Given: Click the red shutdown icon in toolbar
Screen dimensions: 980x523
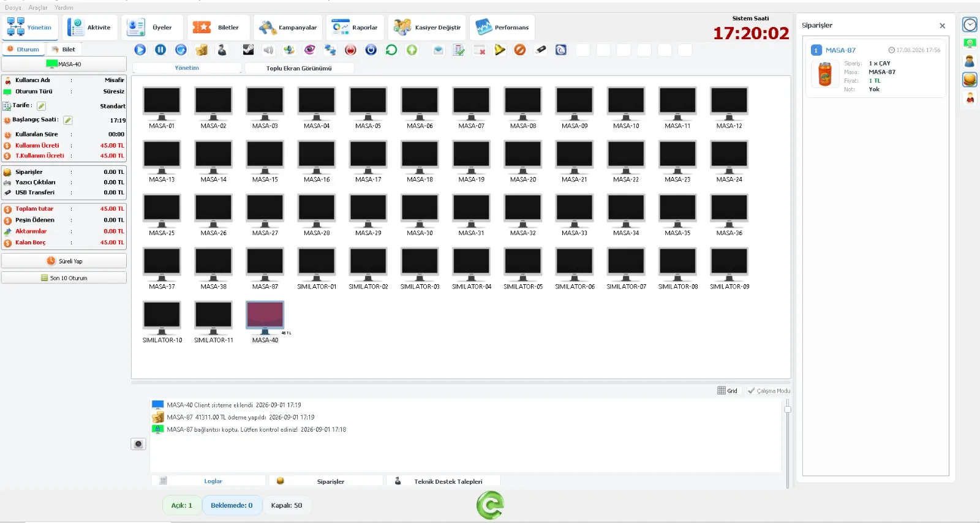Looking at the screenshot, I should point(350,50).
